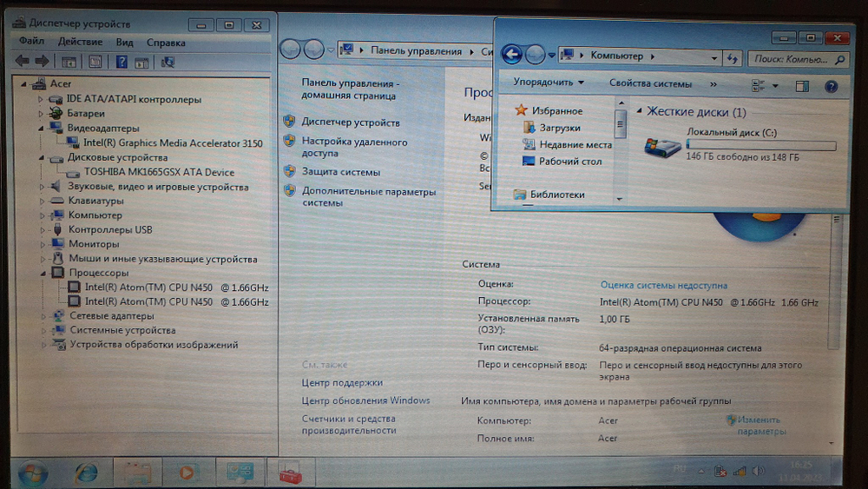Image resolution: width=868 pixels, height=489 pixels.
Task: Select the Батареи battery icon
Action: pos(56,113)
